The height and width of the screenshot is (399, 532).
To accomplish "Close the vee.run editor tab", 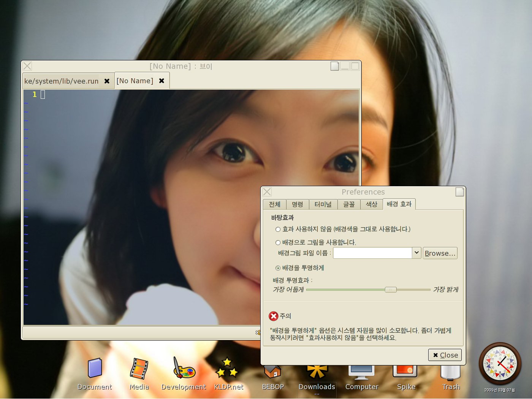I will click(x=107, y=81).
